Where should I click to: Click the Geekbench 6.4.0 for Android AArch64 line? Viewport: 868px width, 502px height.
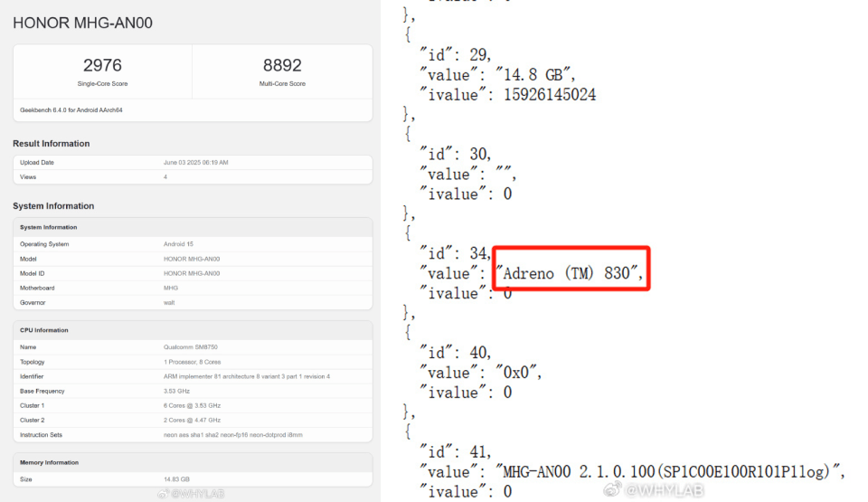(71, 110)
